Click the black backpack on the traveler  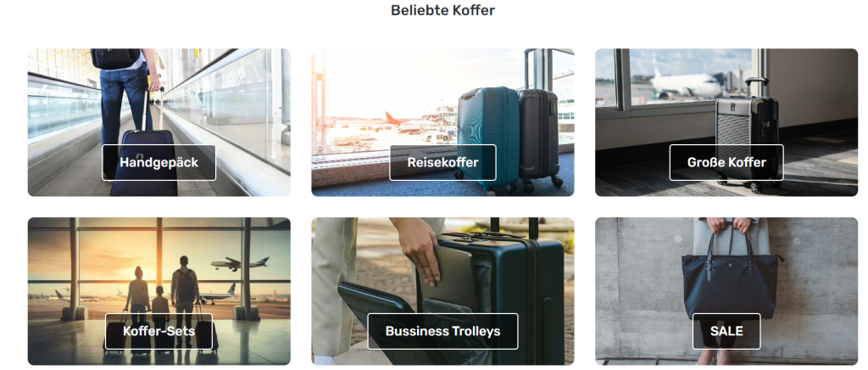click(115, 58)
